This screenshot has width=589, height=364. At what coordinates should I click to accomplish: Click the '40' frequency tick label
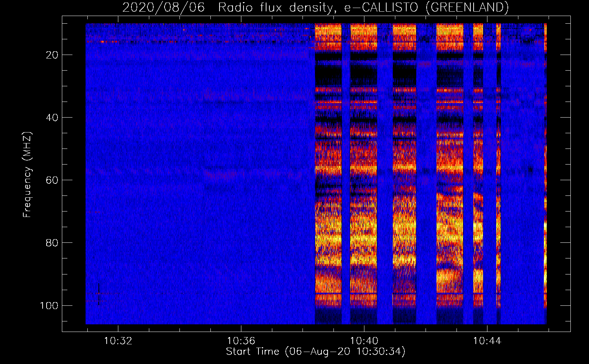coord(52,118)
